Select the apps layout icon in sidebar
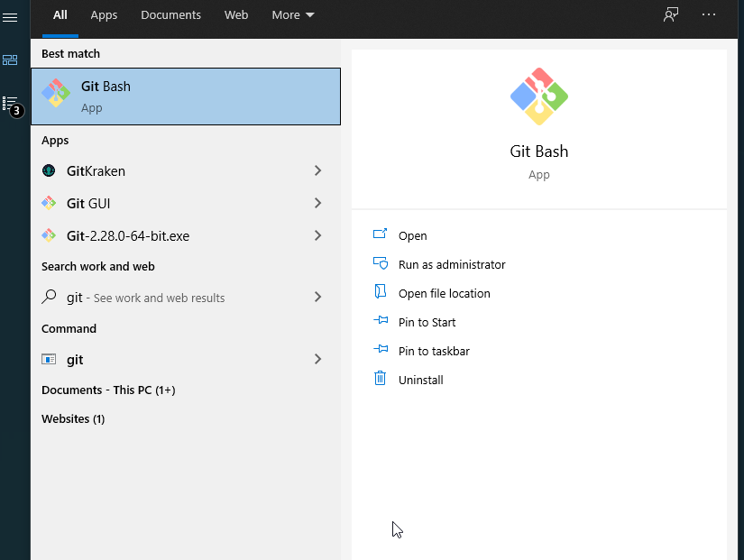744x560 pixels. click(11, 60)
